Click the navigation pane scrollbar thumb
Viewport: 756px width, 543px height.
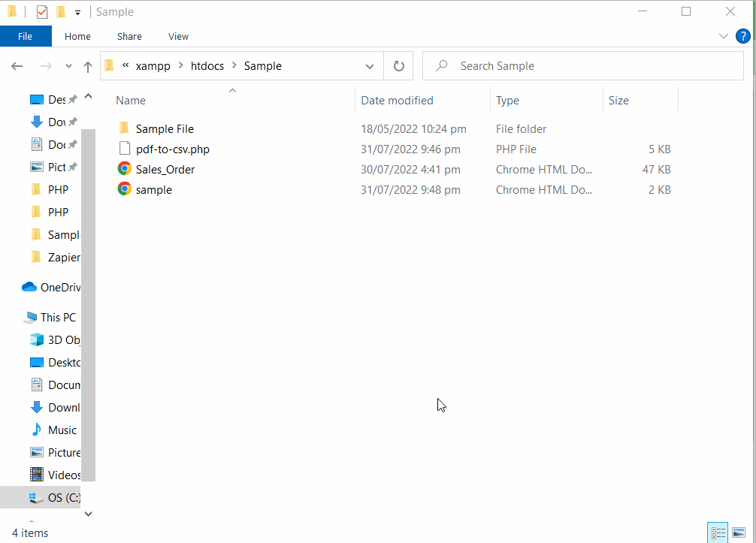[x=88, y=305]
